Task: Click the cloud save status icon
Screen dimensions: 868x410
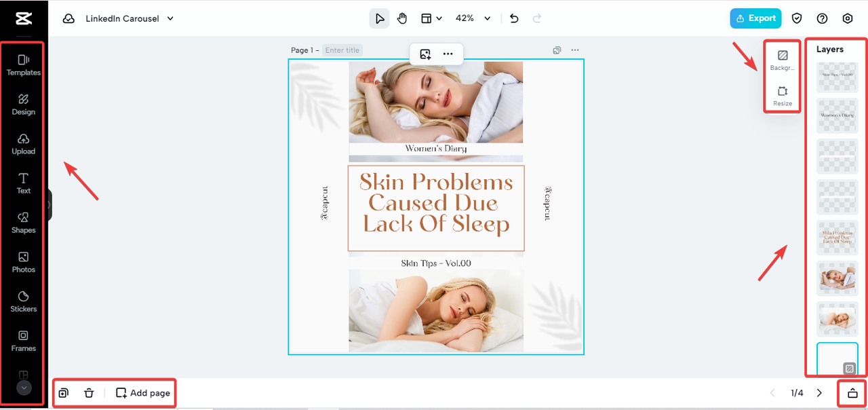Action: coord(68,19)
